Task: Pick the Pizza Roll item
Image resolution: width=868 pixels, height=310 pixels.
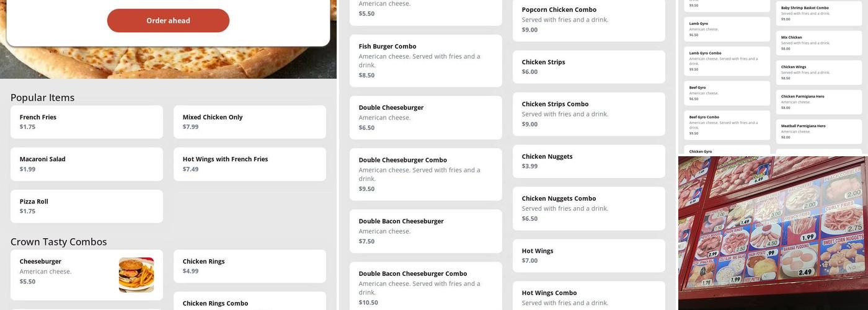Action: tap(87, 206)
